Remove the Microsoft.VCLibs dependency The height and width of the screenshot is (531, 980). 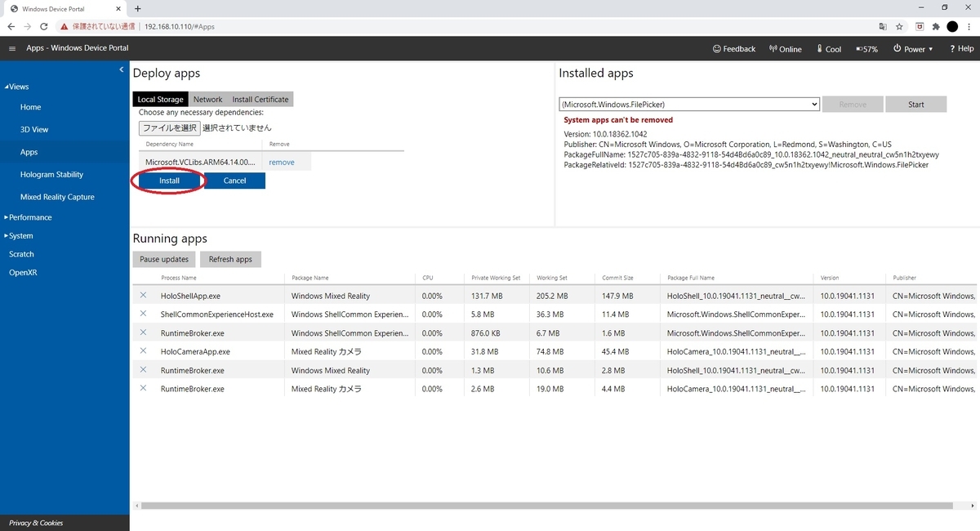(x=282, y=163)
